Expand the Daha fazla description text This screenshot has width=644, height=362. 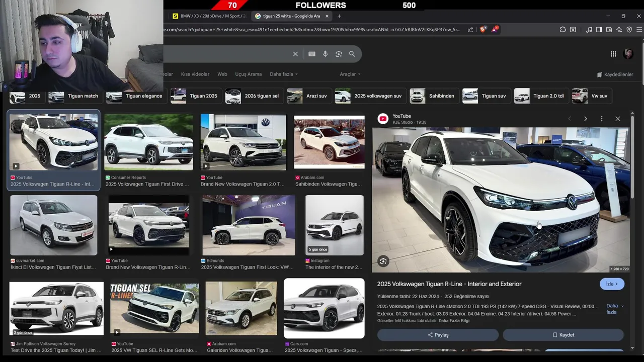point(614,309)
